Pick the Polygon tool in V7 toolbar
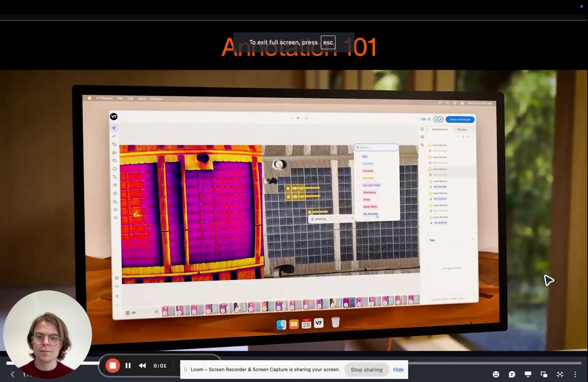 [x=114, y=144]
